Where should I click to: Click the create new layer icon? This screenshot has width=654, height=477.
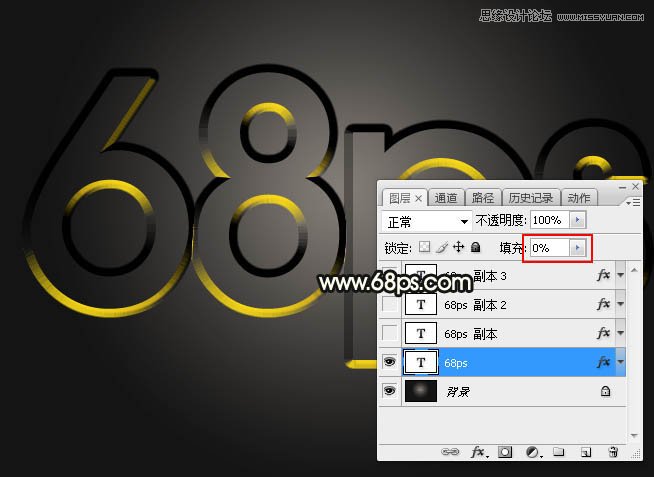tap(586, 452)
